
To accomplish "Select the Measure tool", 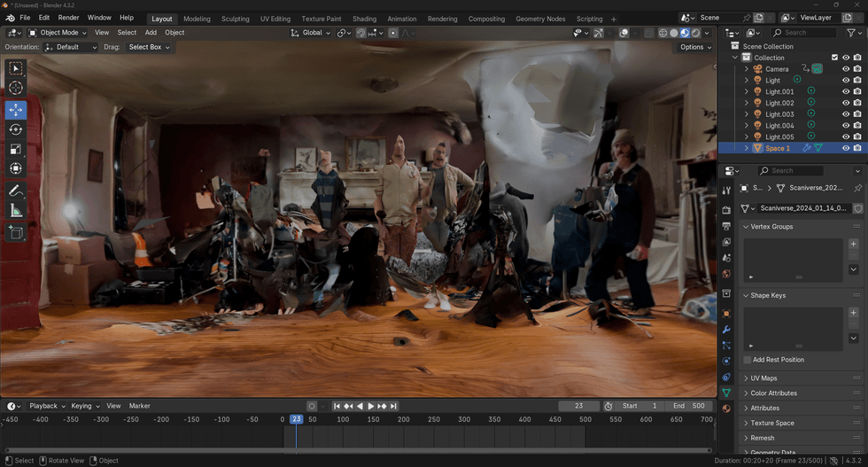I will pos(16,211).
